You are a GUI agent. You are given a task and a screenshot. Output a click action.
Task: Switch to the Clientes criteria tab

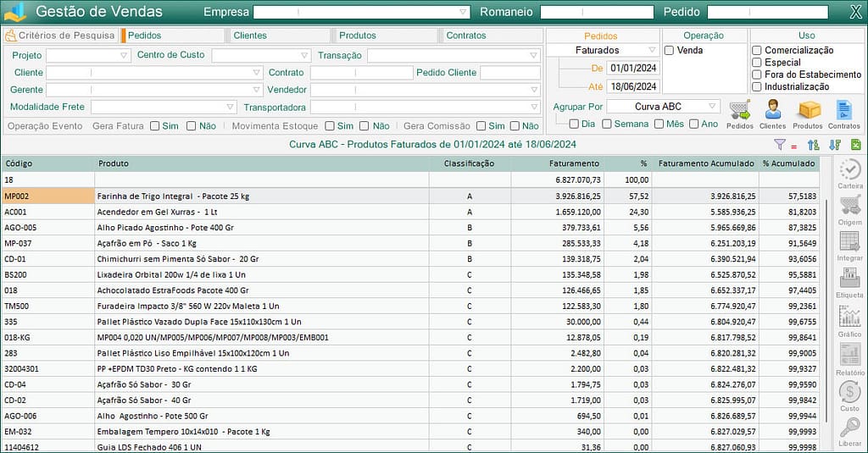(278, 36)
